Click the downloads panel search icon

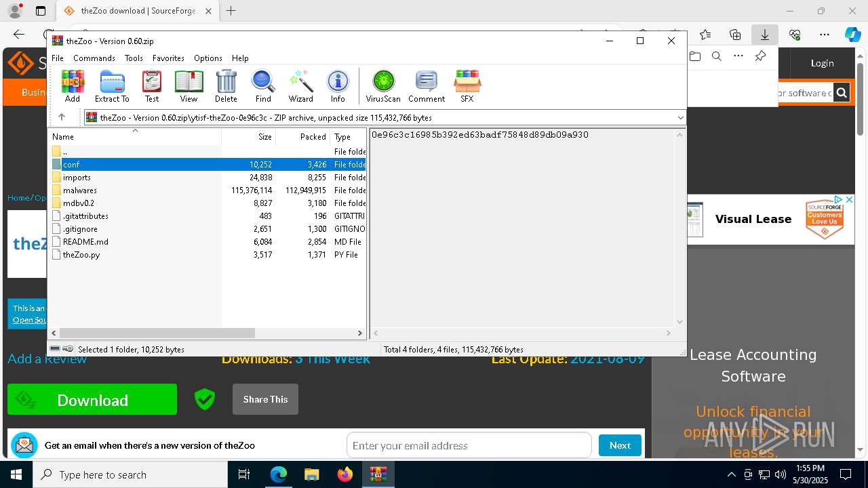(717, 56)
